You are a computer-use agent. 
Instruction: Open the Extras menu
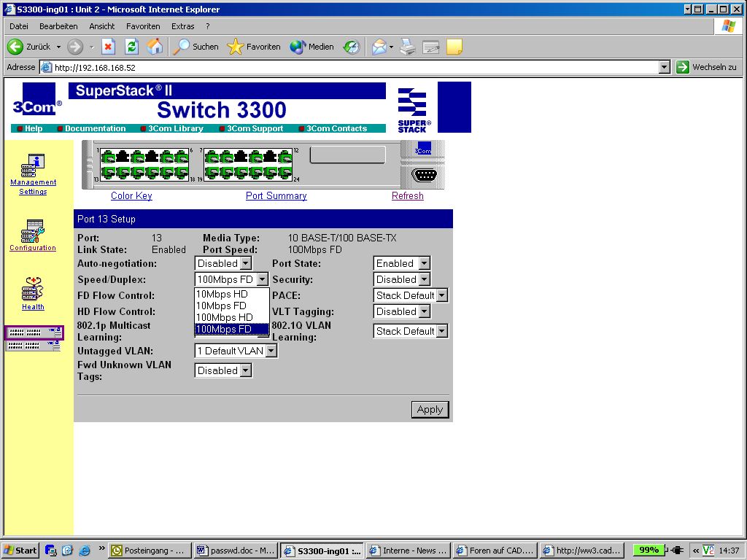[x=182, y=26]
